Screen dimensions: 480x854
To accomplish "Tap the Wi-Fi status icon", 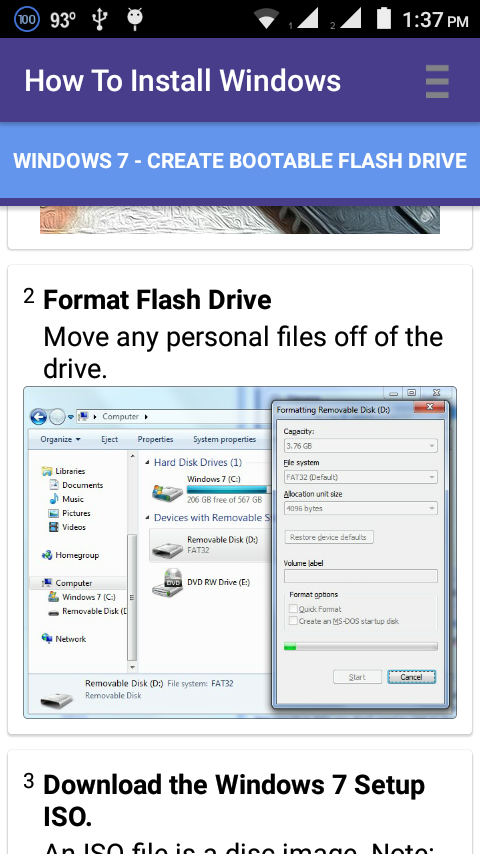I will [266, 19].
